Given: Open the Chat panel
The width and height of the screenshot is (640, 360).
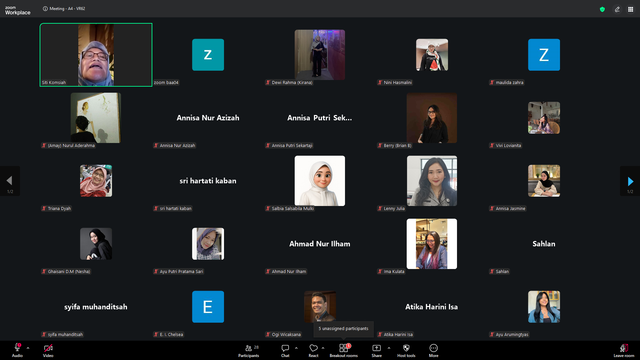Looking at the screenshot, I should tap(285, 350).
